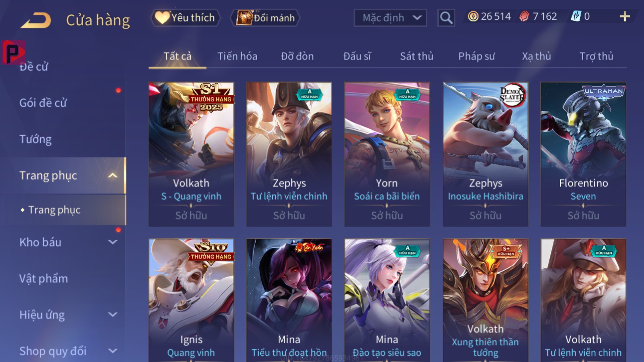The height and width of the screenshot is (362, 644).
Task: Switch to the Sát thủ tab
Action: click(417, 56)
